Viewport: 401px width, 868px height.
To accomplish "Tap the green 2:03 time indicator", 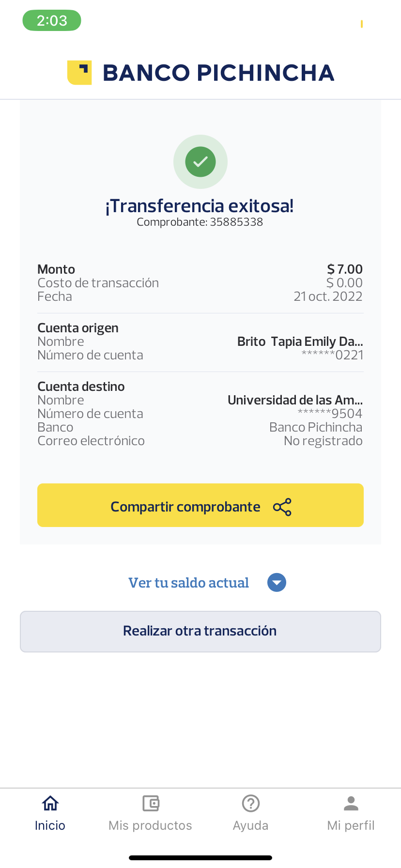I will (52, 20).
